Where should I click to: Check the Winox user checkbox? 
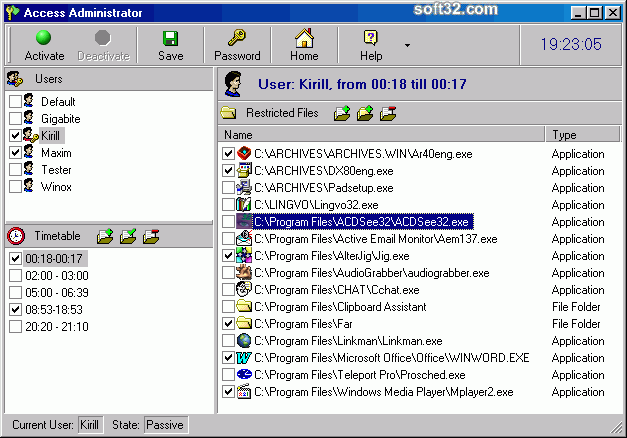tap(15, 186)
